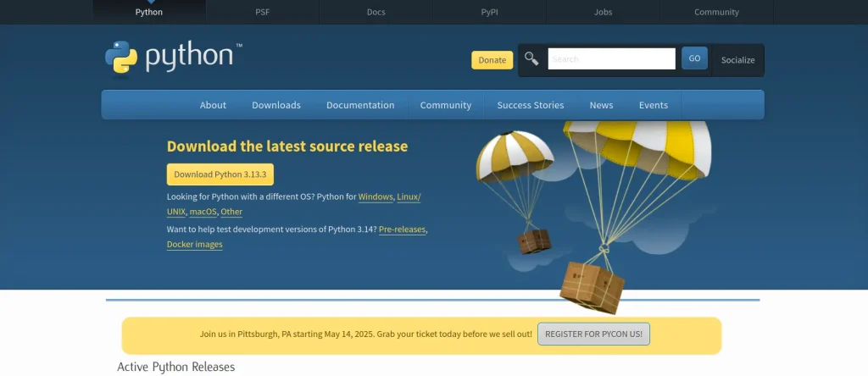Open the Community menu in the blue navigation bar
Image resolution: width=868 pixels, height=376 pixels.
point(446,105)
